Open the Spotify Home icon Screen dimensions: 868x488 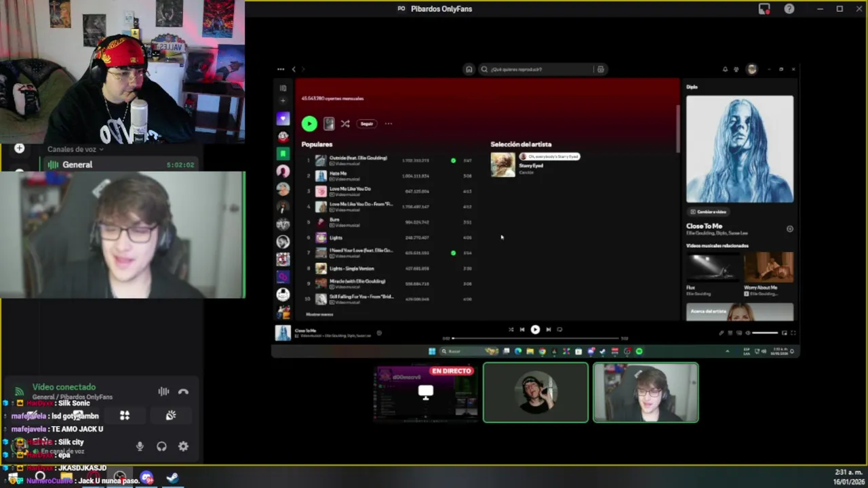[469, 69]
